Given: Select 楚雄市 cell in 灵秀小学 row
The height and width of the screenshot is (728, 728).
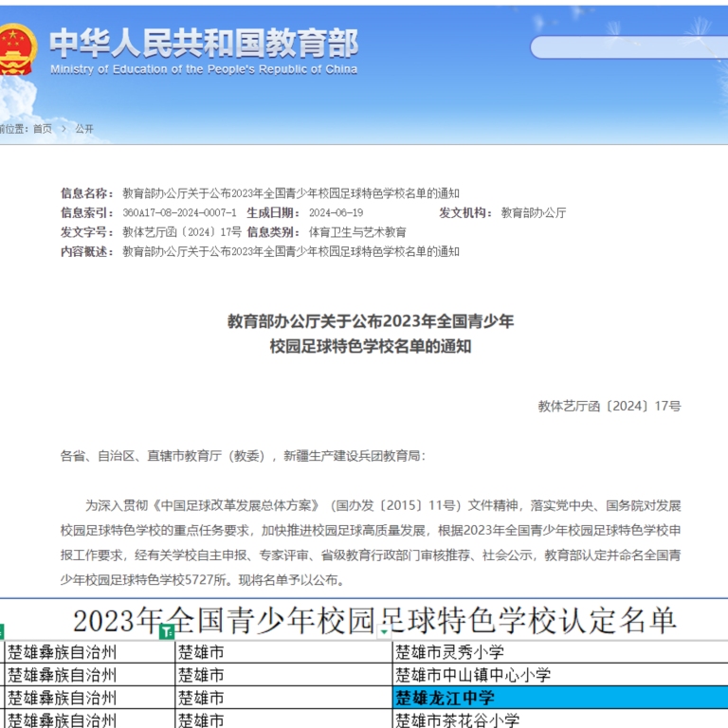Looking at the screenshot, I should 283,652.
